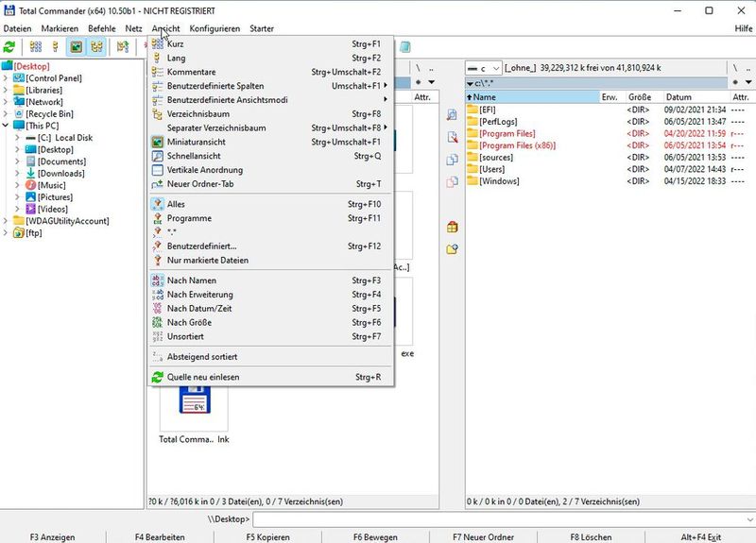Select [ftp] in the tree

pos(34,233)
